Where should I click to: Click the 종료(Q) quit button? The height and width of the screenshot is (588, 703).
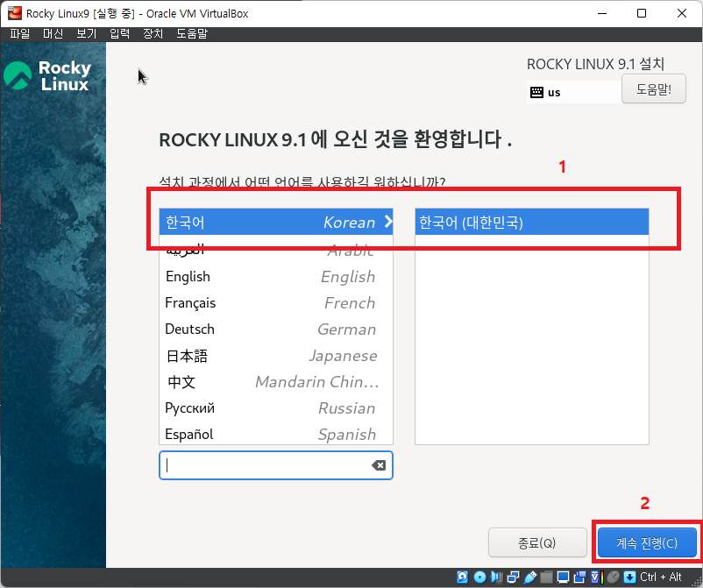tap(537, 542)
